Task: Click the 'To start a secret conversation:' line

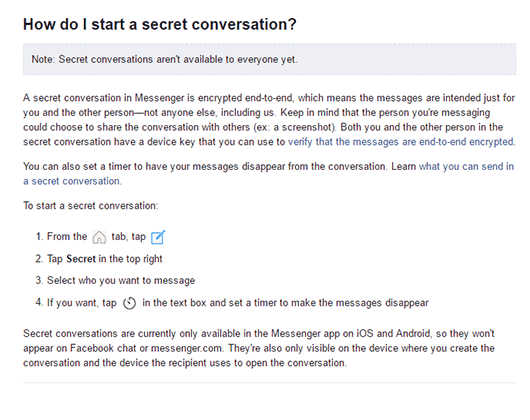Action: tap(91, 205)
